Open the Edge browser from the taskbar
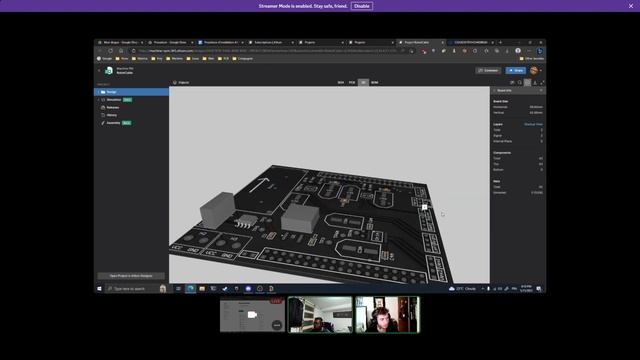 pos(190,289)
